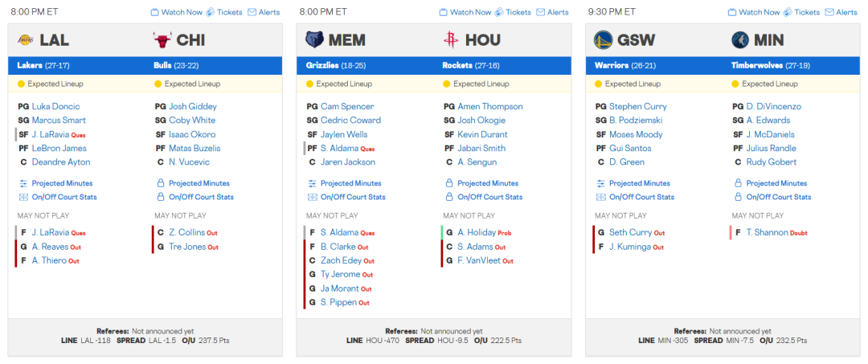Select Kevin Durant in Rockets lineup
This screenshot has height=364, width=868.
[484, 134]
